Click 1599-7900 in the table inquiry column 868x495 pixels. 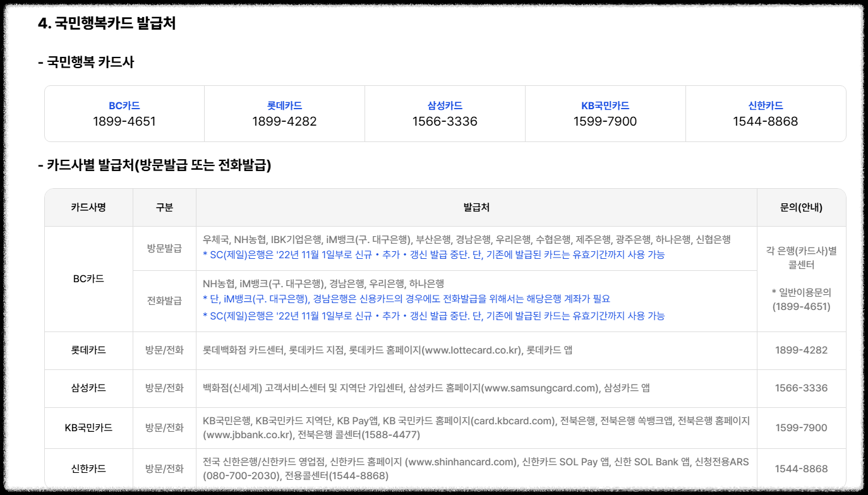click(801, 427)
